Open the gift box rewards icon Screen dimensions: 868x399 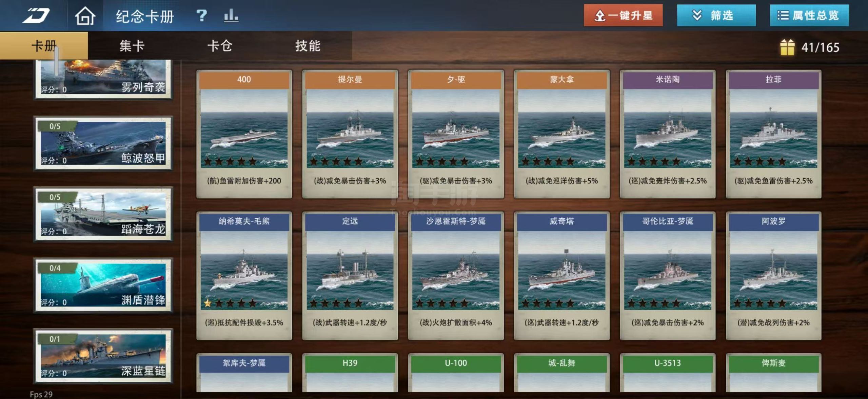787,47
